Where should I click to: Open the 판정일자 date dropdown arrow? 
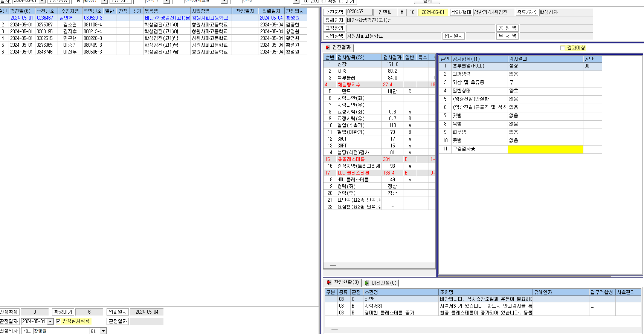coord(50,322)
